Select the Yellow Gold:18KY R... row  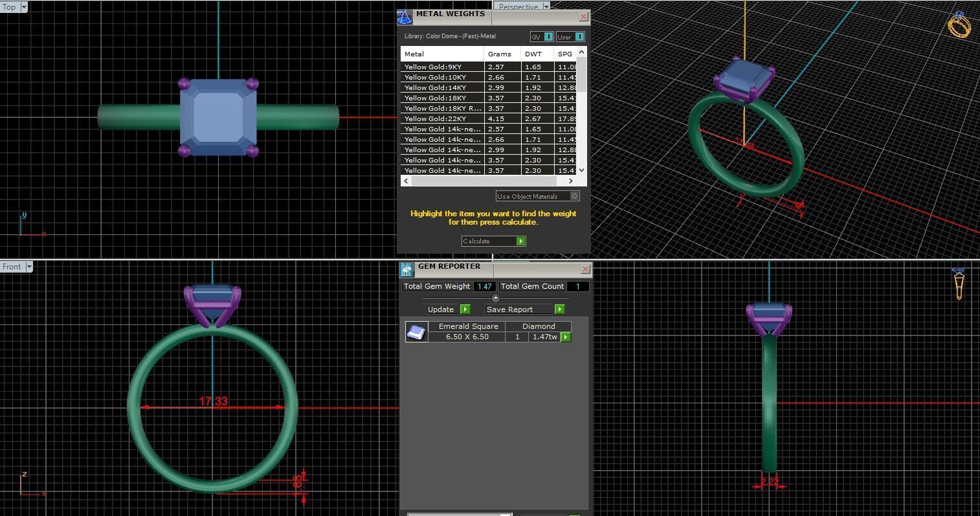coord(489,108)
